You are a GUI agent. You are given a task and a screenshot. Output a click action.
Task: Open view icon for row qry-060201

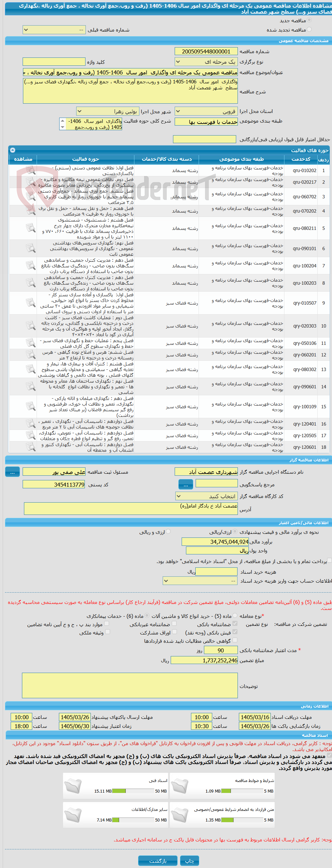coord(31,355)
